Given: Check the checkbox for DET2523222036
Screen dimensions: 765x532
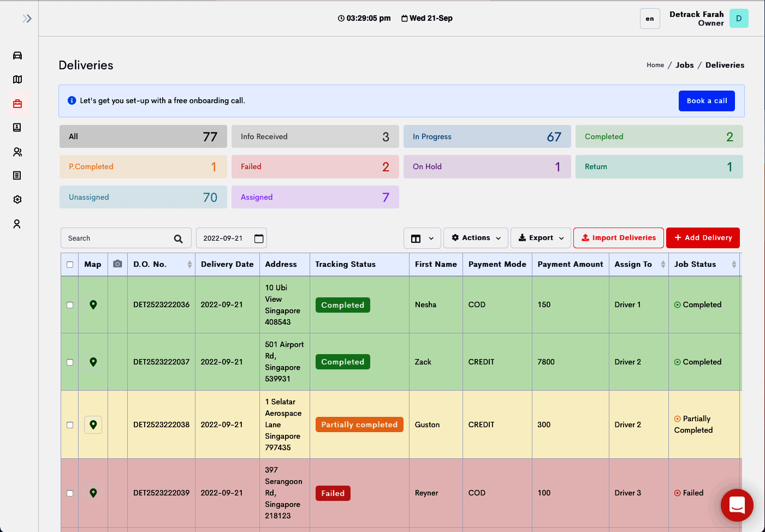Looking at the screenshot, I should 69,306.
